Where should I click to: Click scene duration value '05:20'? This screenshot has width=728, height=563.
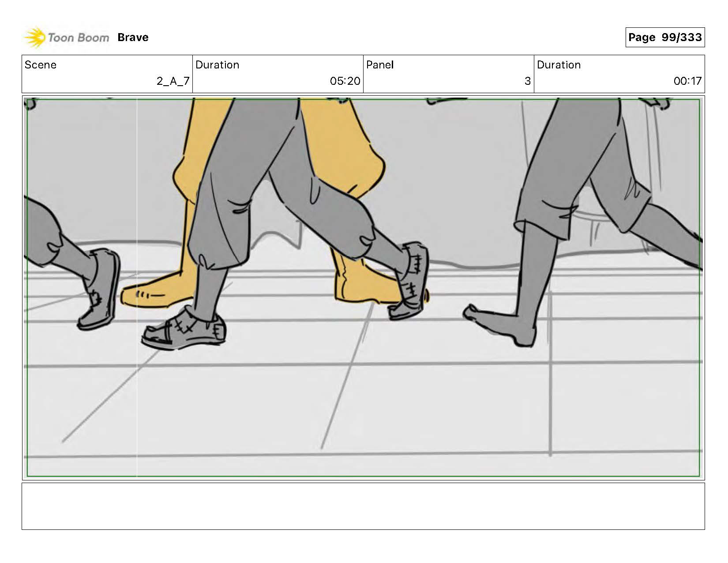click(x=345, y=81)
